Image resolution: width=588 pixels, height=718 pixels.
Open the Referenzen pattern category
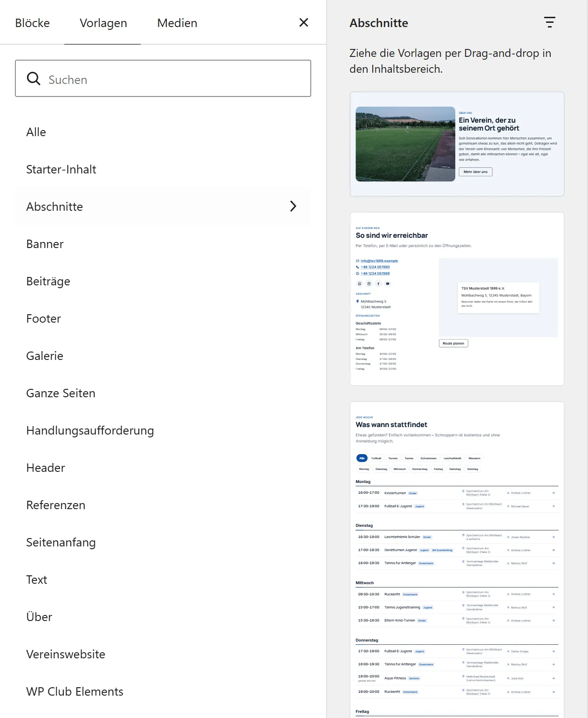163,505
